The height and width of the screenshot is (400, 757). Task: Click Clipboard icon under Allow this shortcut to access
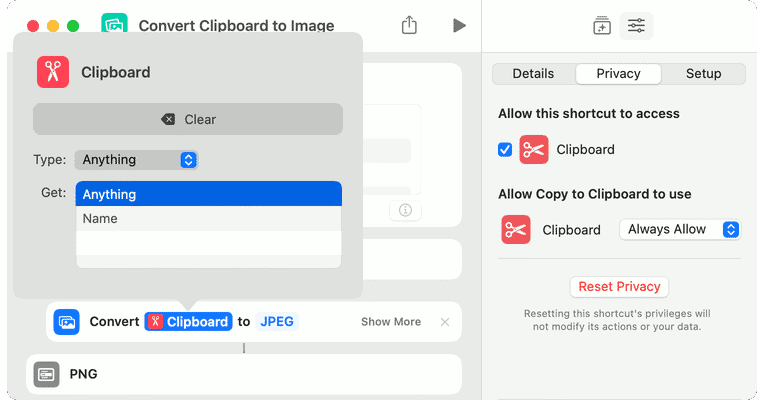coord(533,150)
